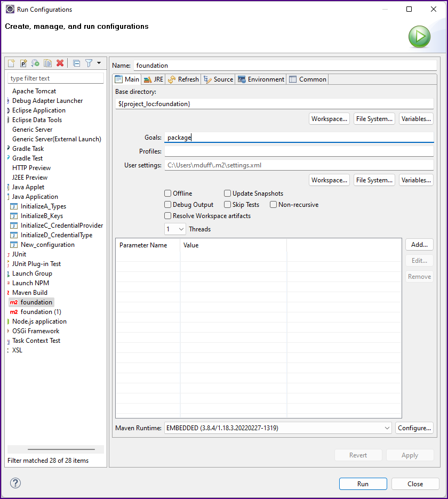This screenshot has width=448, height=499.
Task: Open the Threads count dropdown
Action: (x=175, y=229)
